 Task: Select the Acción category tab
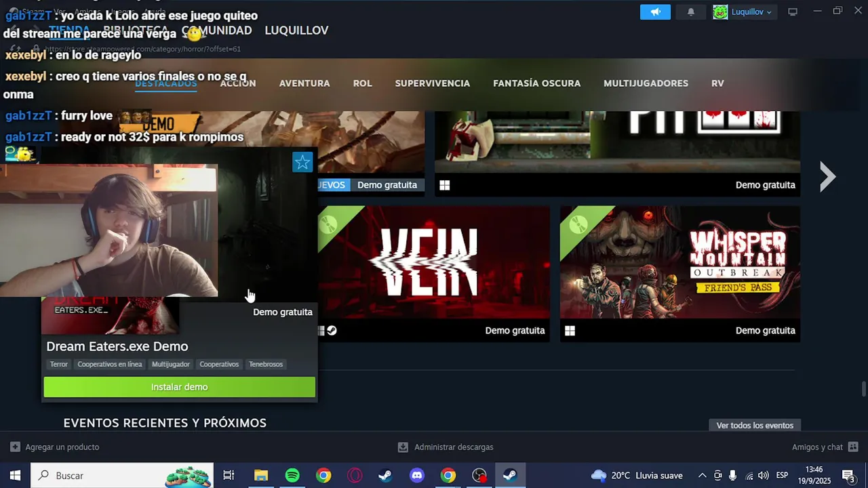[x=238, y=83]
